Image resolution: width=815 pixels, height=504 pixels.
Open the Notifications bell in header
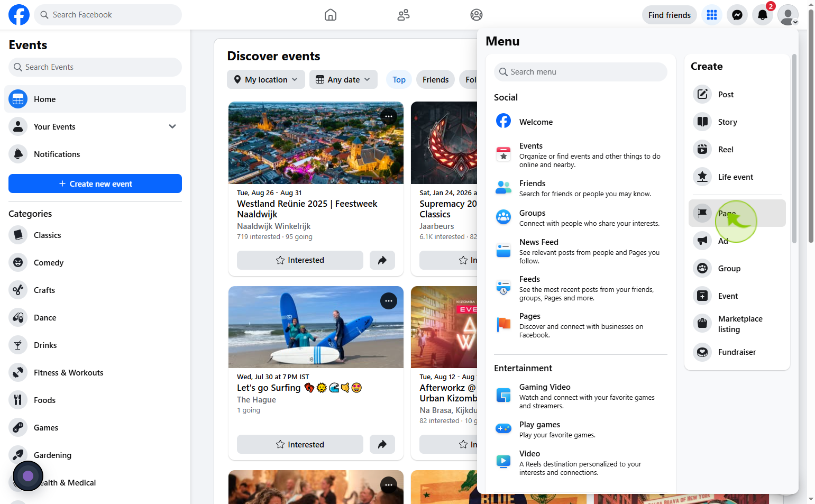point(763,15)
